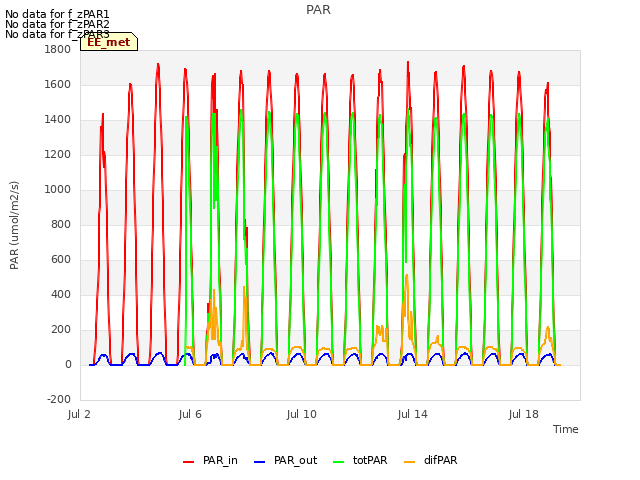Click the EE_met annotation label
This screenshot has height=480, width=640.
109,42
